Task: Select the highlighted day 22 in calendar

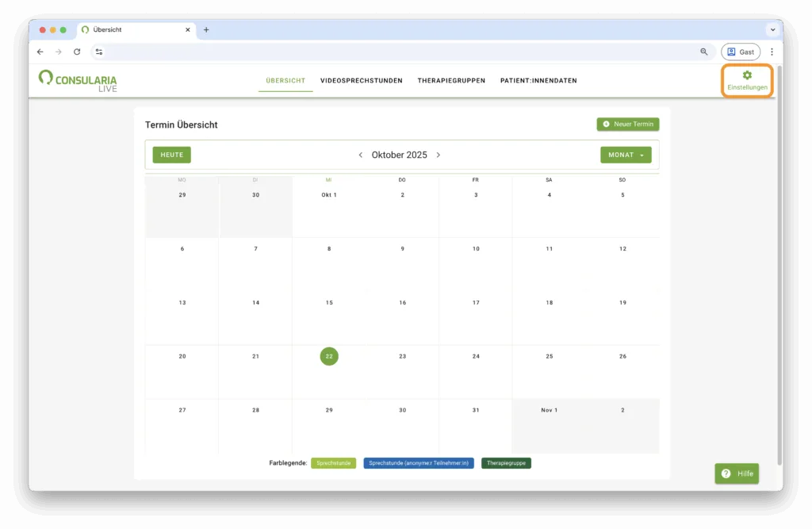Action: (x=329, y=356)
